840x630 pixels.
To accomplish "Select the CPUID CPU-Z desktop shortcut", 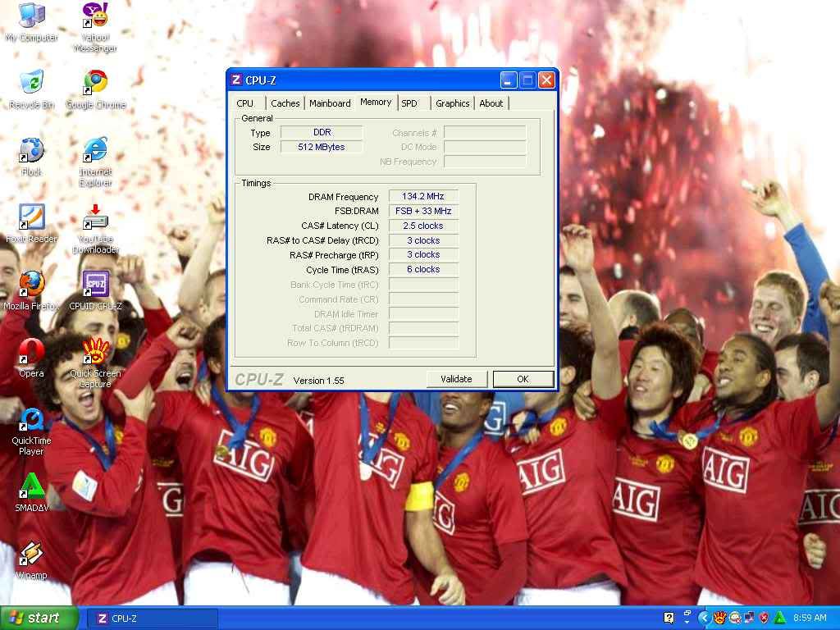I will click(95, 291).
